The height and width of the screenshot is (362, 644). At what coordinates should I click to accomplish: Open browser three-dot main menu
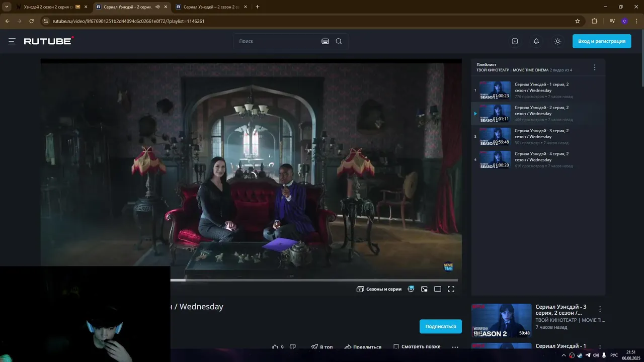click(x=637, y=21)
